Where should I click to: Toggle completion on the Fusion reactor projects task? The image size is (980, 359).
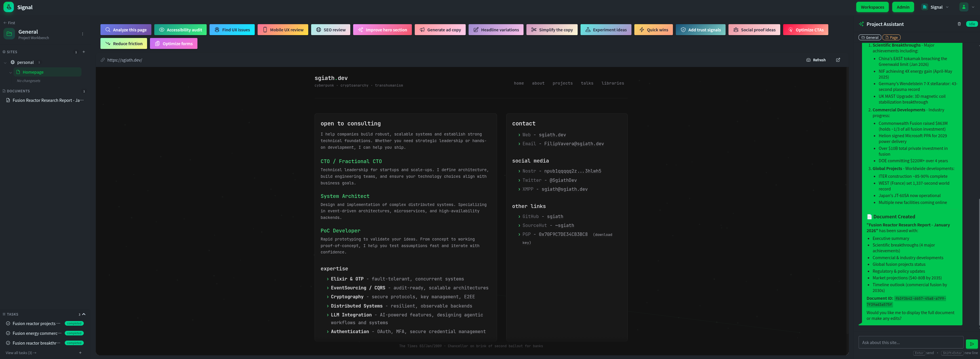[x=8, y=323]
